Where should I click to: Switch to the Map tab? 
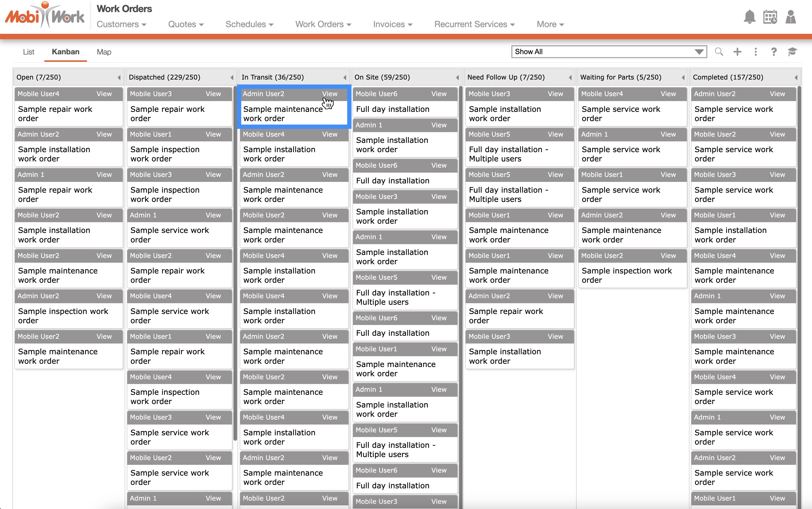pos(104,52)
